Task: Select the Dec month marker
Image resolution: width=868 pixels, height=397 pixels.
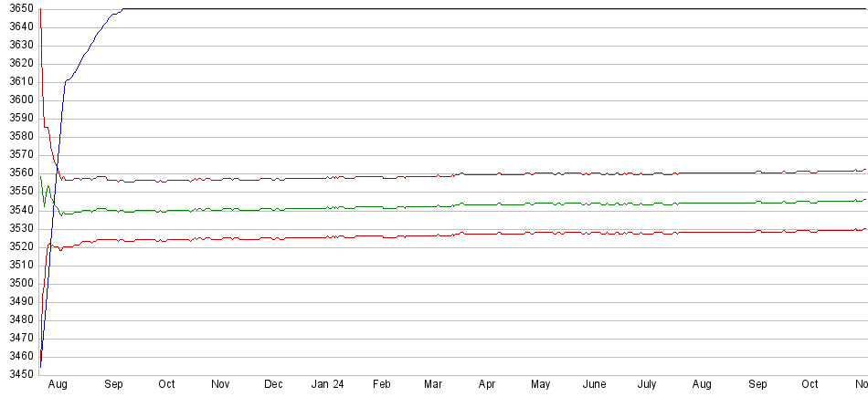Action: (x=273, y=384)
